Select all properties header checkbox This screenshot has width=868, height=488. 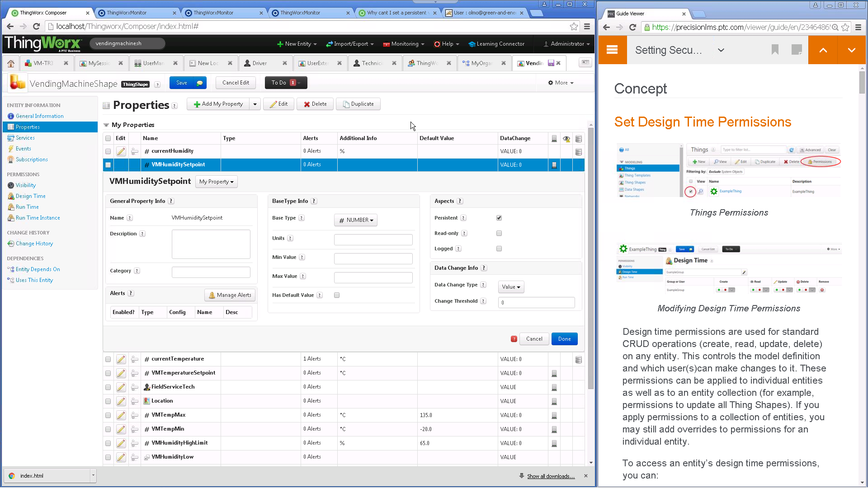click(108, 138)
